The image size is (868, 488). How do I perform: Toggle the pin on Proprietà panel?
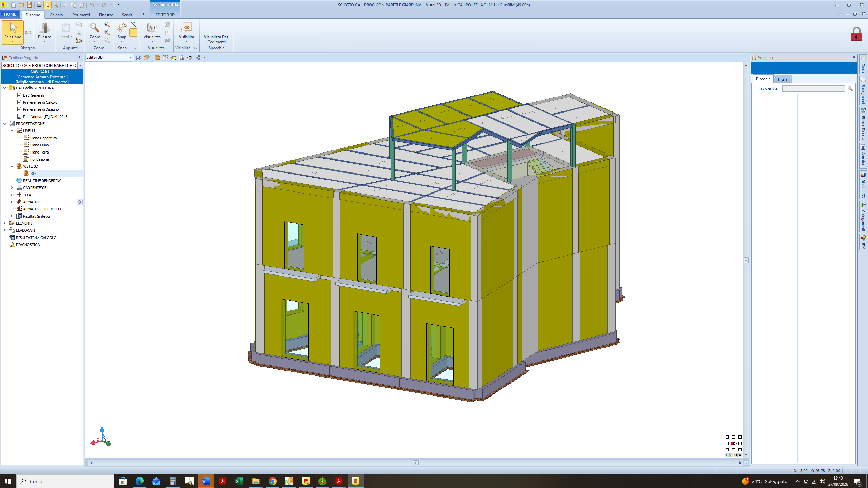(x=854, y=58)
